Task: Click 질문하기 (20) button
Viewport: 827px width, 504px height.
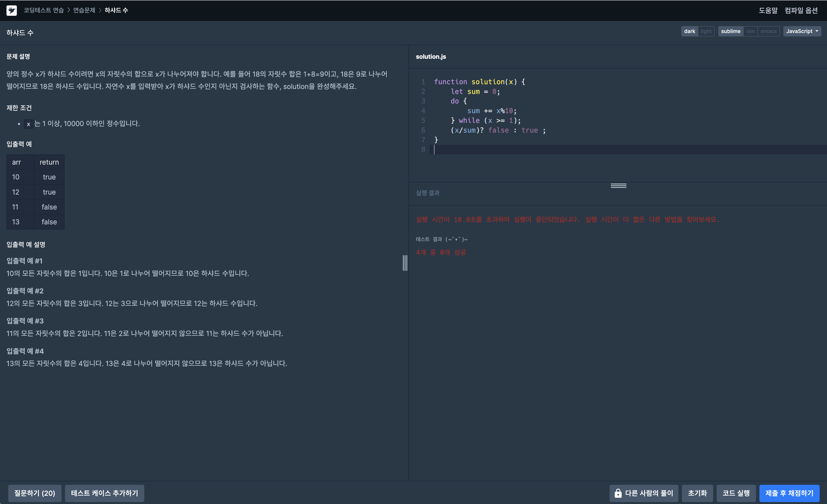Action: click(35, 493)
